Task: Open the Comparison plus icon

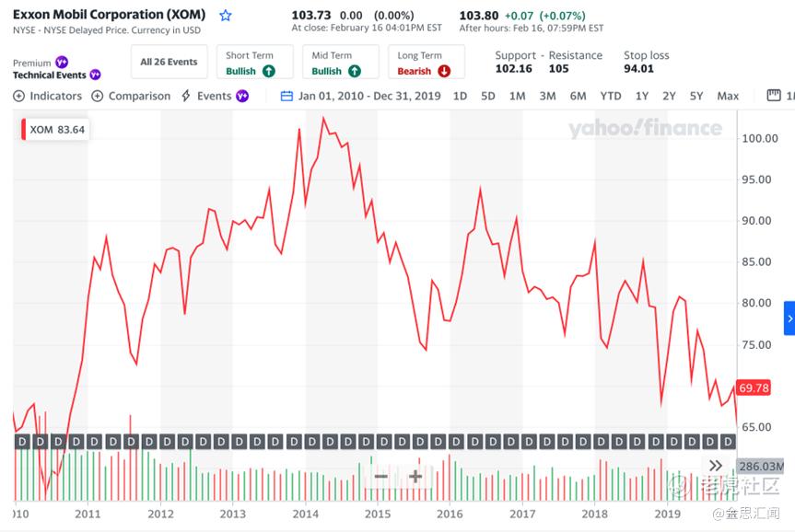Action: [x=98, y=97]
